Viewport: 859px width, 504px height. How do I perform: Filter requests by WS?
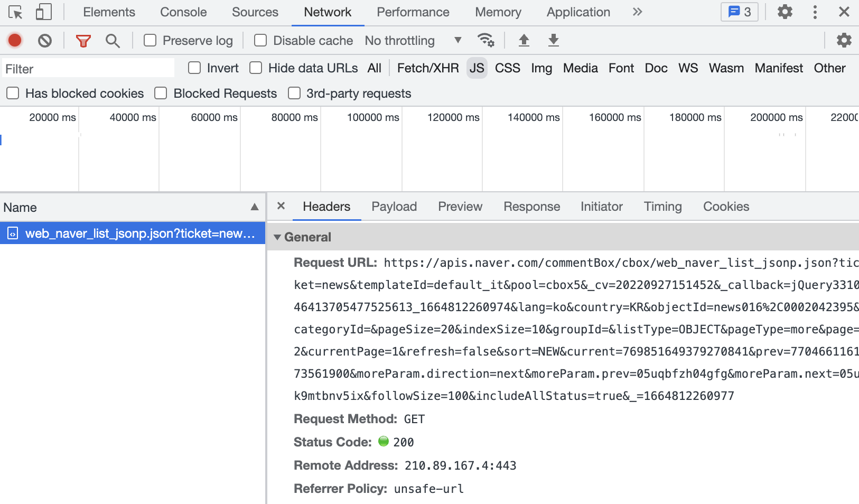(688, 68)
